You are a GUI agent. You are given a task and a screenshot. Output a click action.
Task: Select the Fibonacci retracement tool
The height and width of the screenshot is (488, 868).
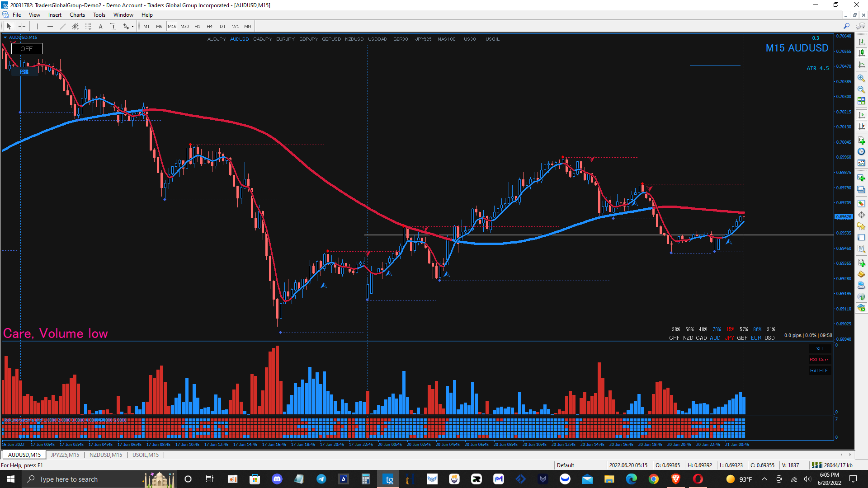click(x=88, y=26)
